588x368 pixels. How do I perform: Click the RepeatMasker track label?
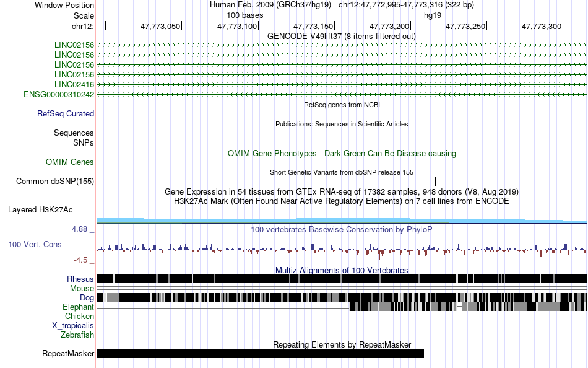point(68,353)
